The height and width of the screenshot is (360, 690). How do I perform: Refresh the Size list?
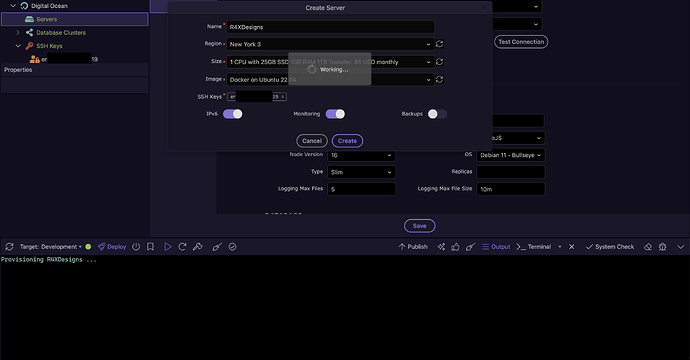pos(439,62)
